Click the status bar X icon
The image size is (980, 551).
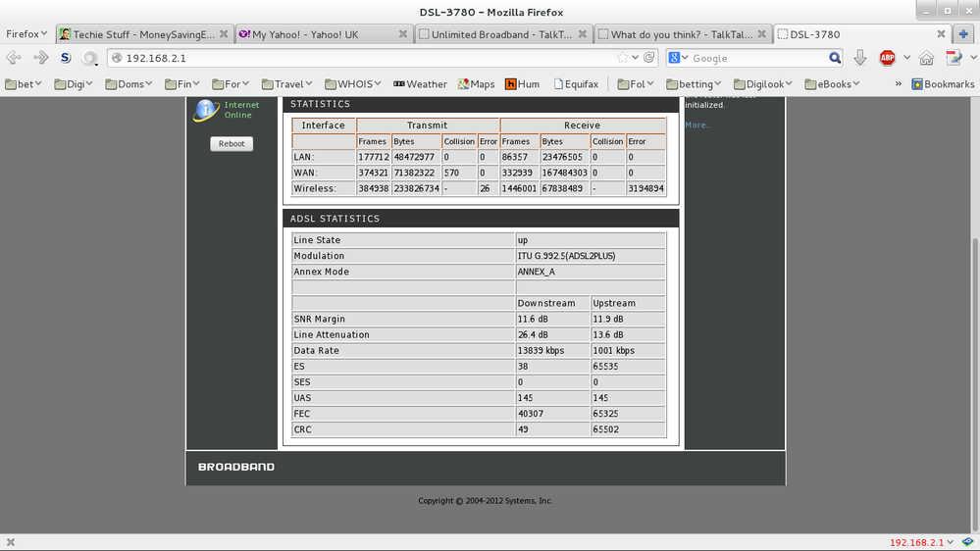[x=11, y=542]
